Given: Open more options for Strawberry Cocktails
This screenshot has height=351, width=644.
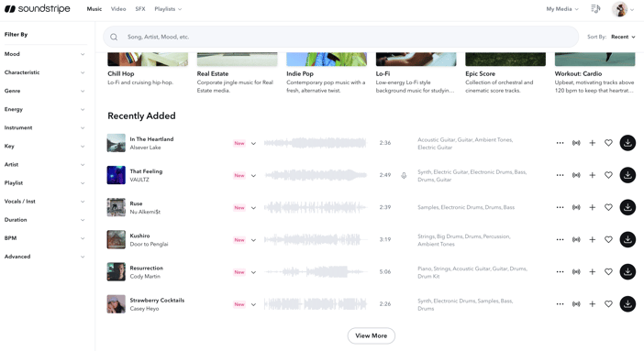Looking at the screenshot, I should coord(560,303).
